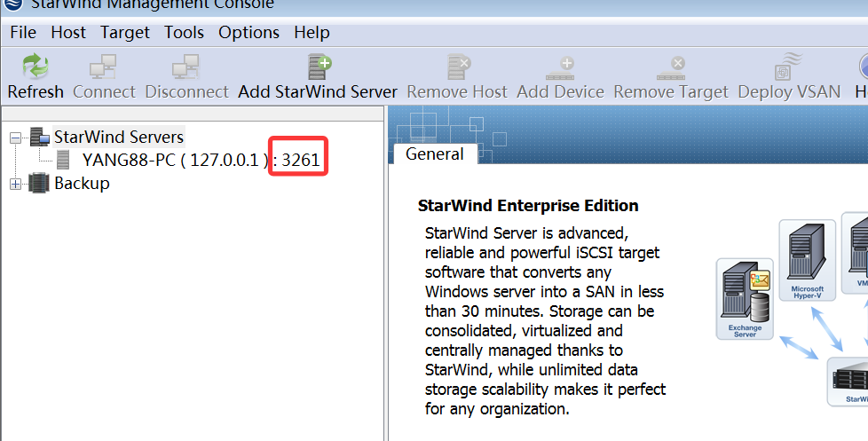
Task: Click the StarWind app logo in title bar
Action: [x=13, y=4]
